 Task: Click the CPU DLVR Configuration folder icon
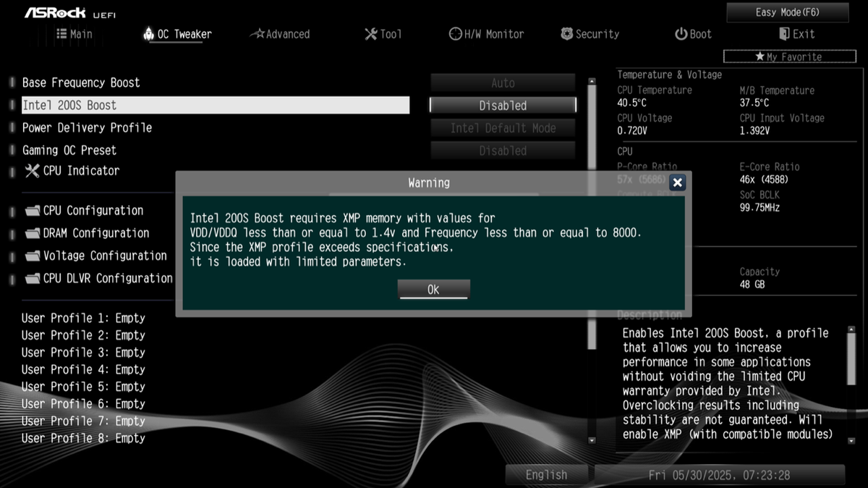(33, 278)
